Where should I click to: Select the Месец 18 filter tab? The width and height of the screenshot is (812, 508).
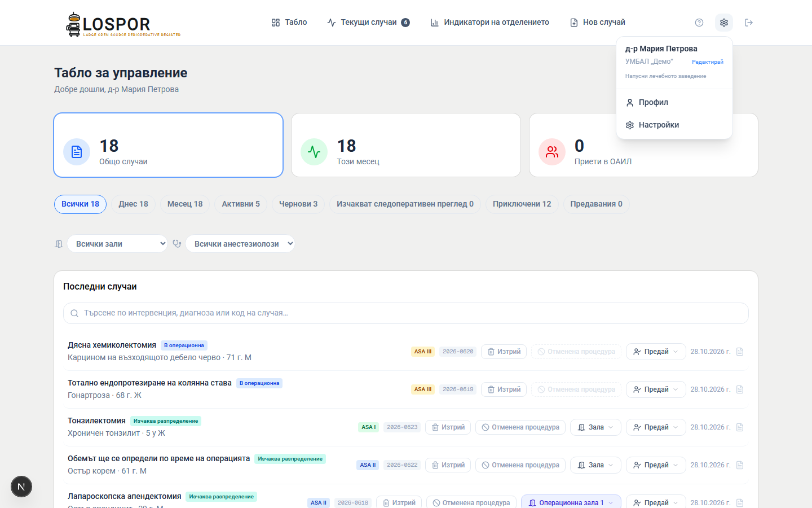(x=185, y=204)
